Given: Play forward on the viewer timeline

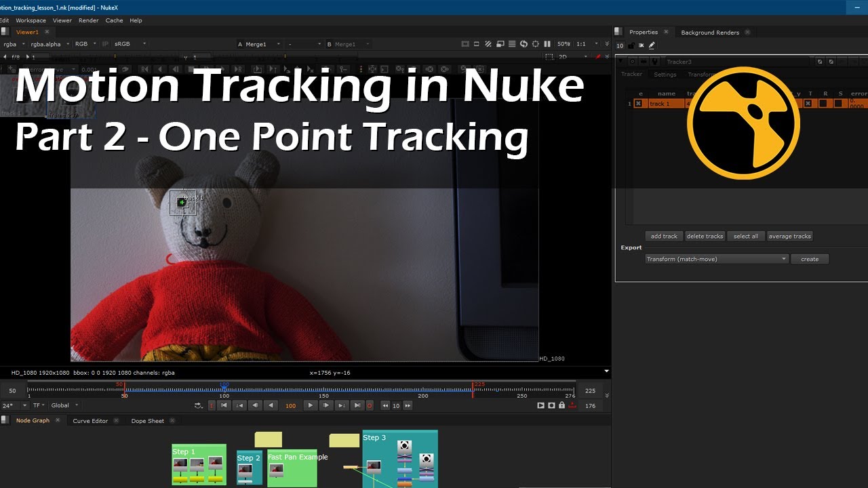Looking at the screenshot, I should (311, 405).
